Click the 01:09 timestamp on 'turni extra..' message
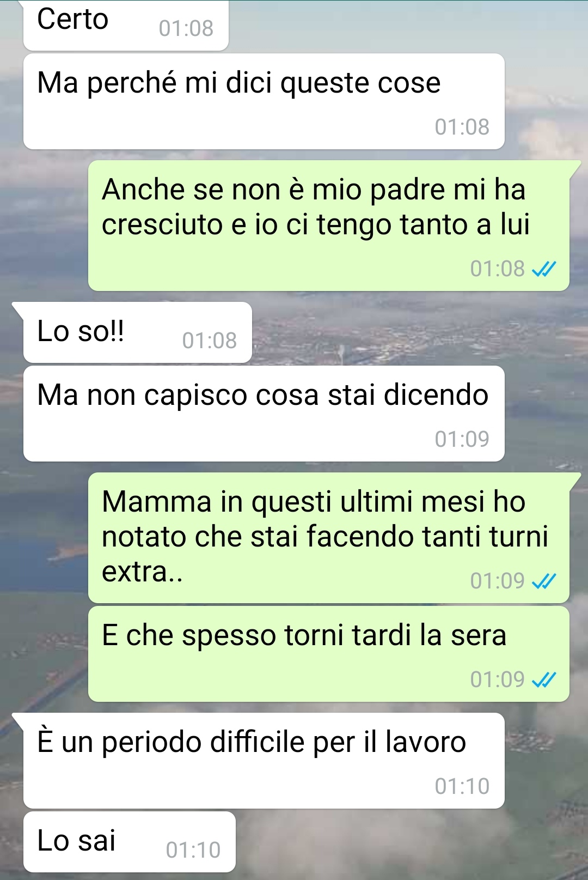This screenshot has height=880, width=588. pyautogui.click(x=498, y=581)
